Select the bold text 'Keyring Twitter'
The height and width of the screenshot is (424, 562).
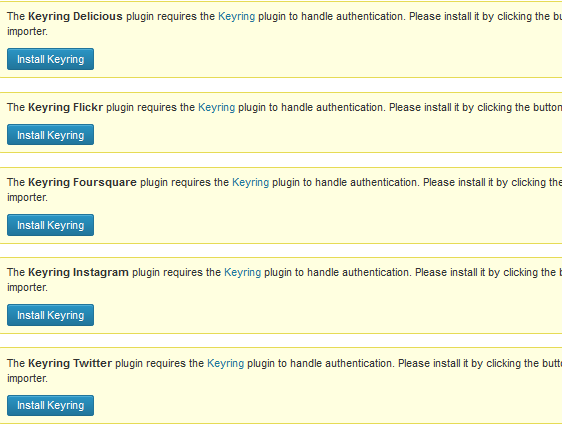[x=70, y=363]
